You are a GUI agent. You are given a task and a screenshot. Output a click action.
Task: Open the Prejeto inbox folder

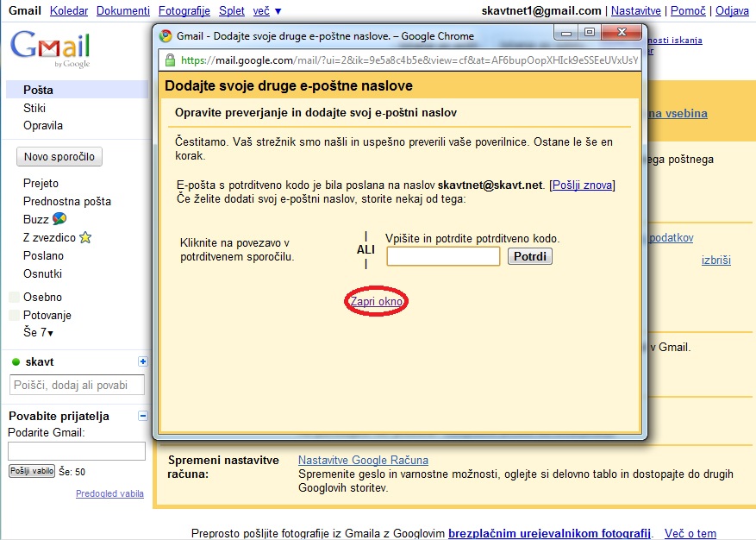41,184
